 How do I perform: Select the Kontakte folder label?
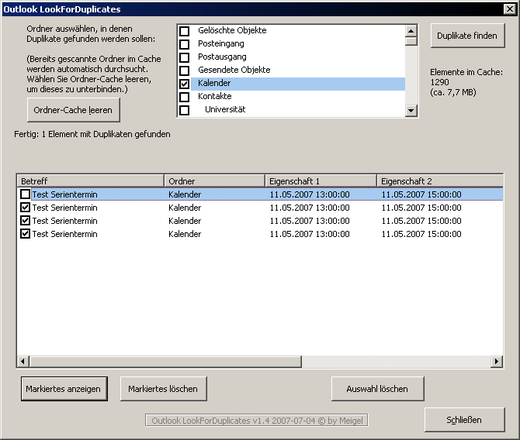point(215,96)
